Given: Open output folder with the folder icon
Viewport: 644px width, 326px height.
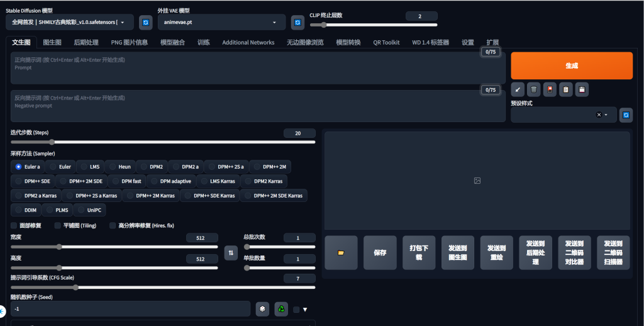Looking at the screenshot, I should (341, 252).
